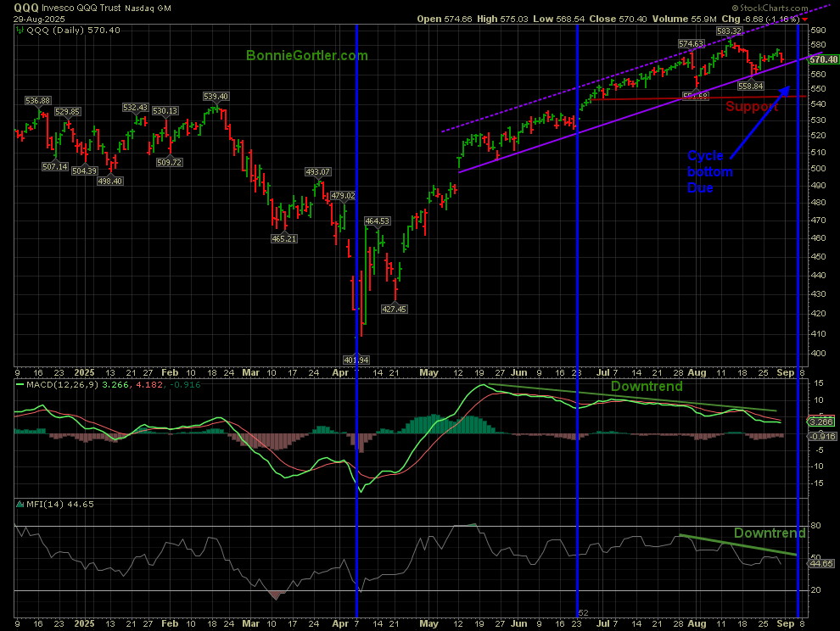Click the 3.266 MACD value tag
Viewport: 840px width, 631px height.
(821, 421)
